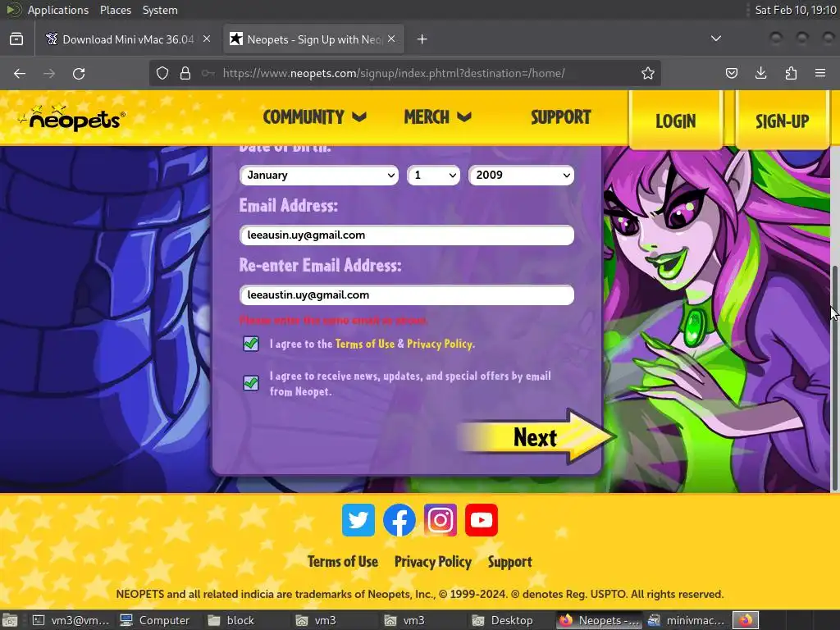840x630 pixels.
Task: Click SUPPORT in the site navigation
Action: click(x=560, y=116)
